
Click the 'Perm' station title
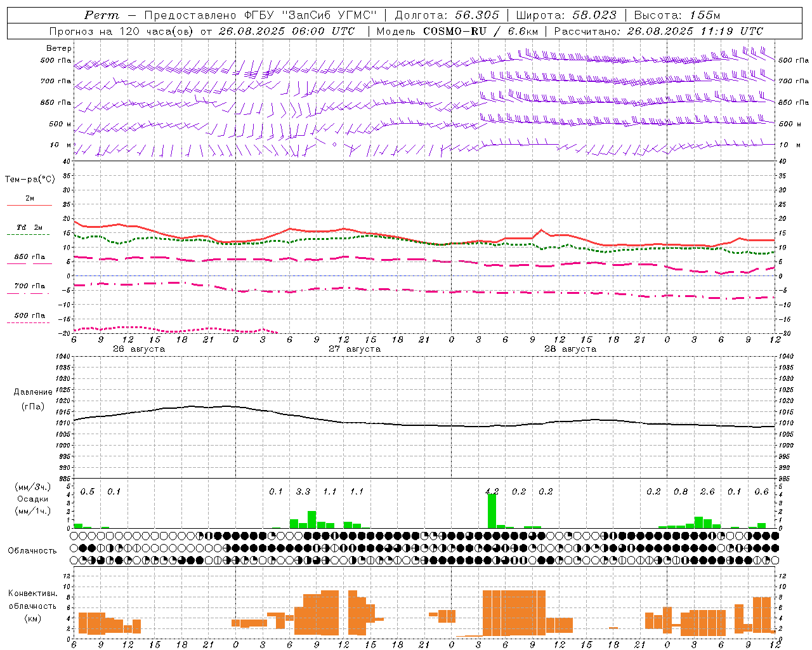pyautogui.click(x=101, y=15)
